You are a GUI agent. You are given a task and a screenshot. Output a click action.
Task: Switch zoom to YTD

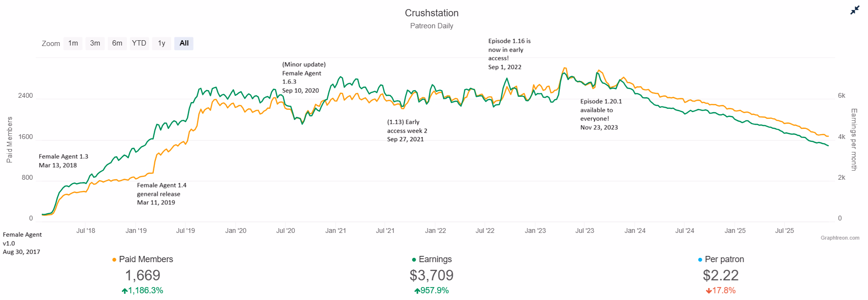pos(139,43)
